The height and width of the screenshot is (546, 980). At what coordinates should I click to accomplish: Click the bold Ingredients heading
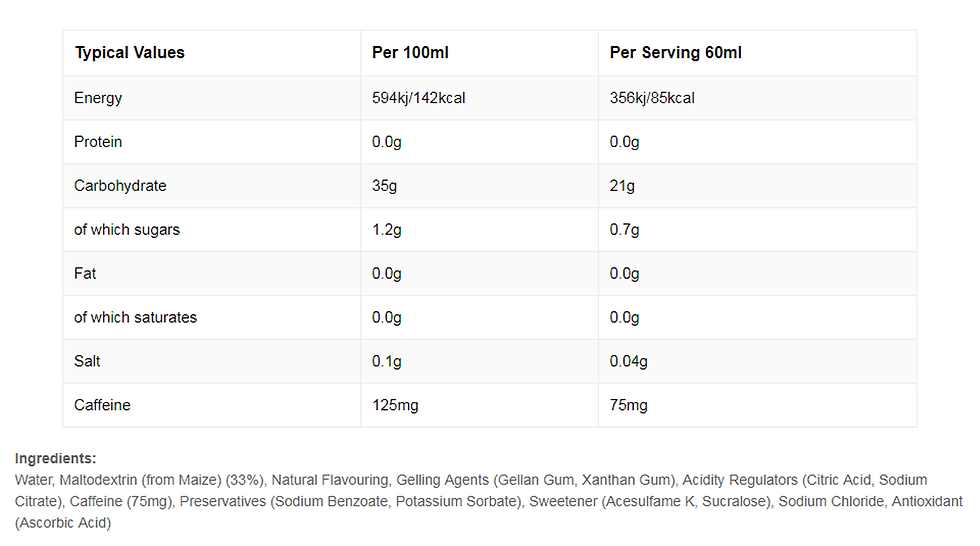55,458
